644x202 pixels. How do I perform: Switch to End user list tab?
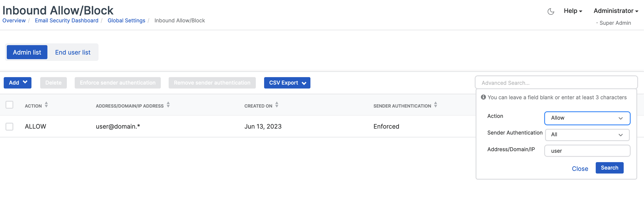73,52
